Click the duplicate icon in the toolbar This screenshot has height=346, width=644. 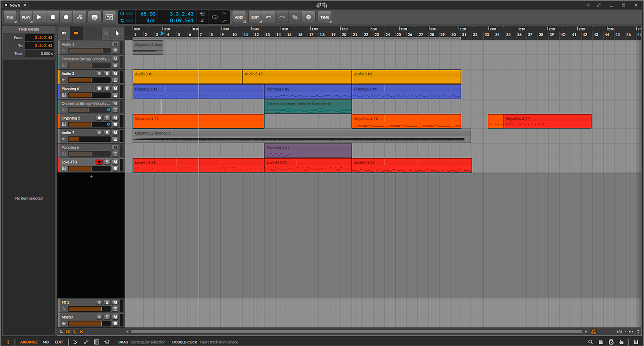(295, 17)
